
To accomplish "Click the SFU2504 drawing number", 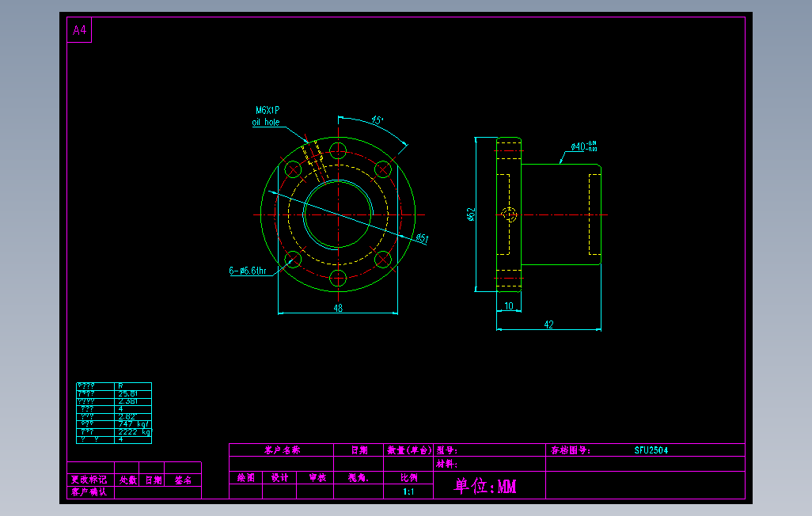I will coord(651,450).
